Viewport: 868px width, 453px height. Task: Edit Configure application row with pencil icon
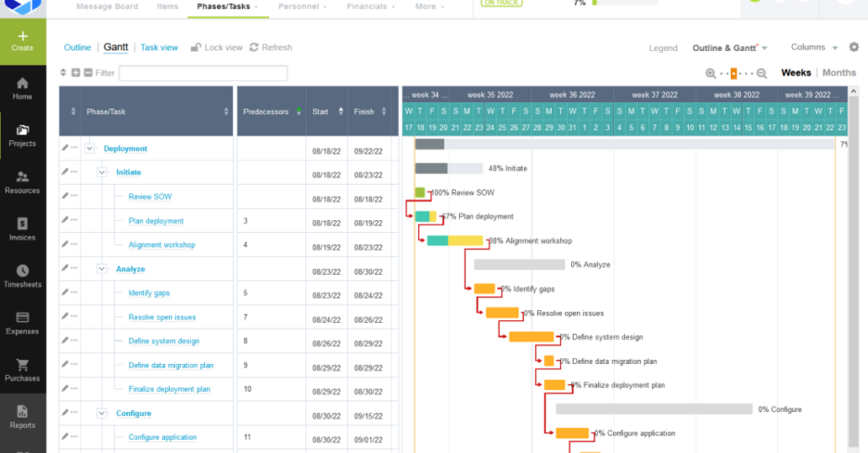[65, 436]
